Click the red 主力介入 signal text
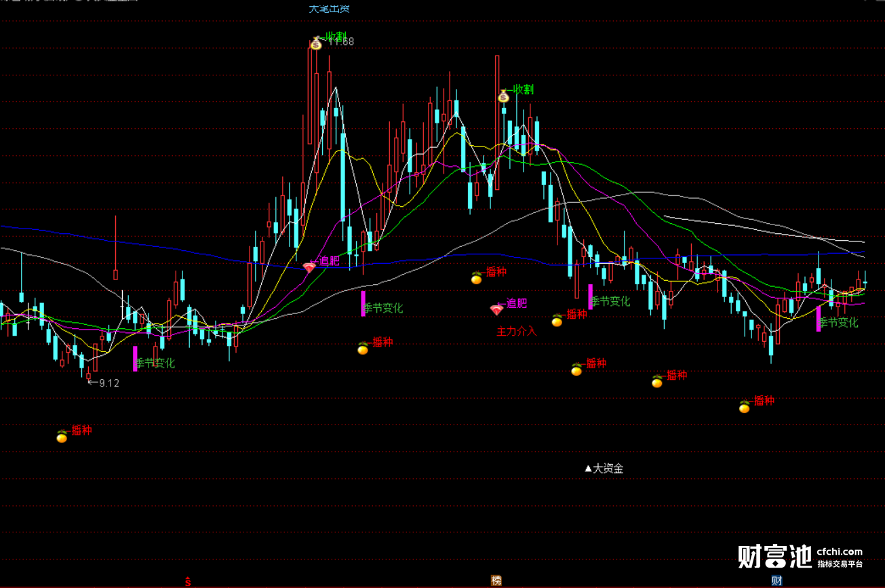 [x=517, y=332]
